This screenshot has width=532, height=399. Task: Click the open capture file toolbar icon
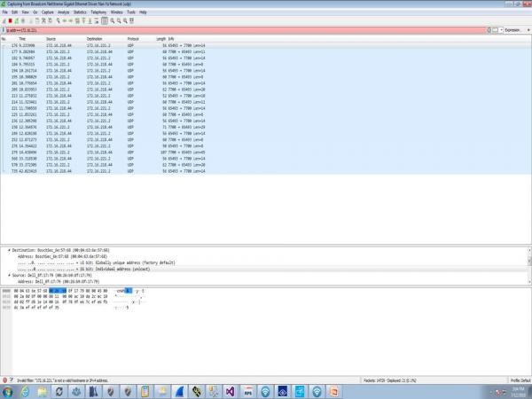coord(31,20)
